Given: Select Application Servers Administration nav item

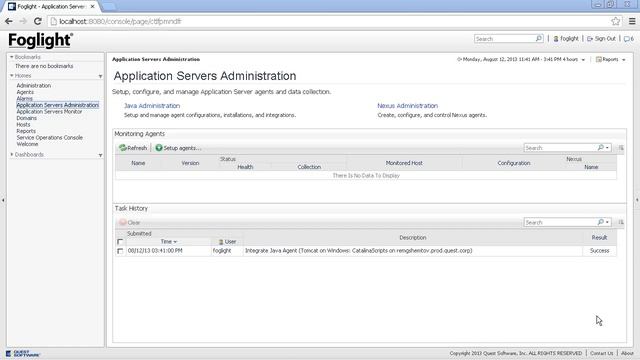Looking at the screenshot, I should tap(58, 105).
